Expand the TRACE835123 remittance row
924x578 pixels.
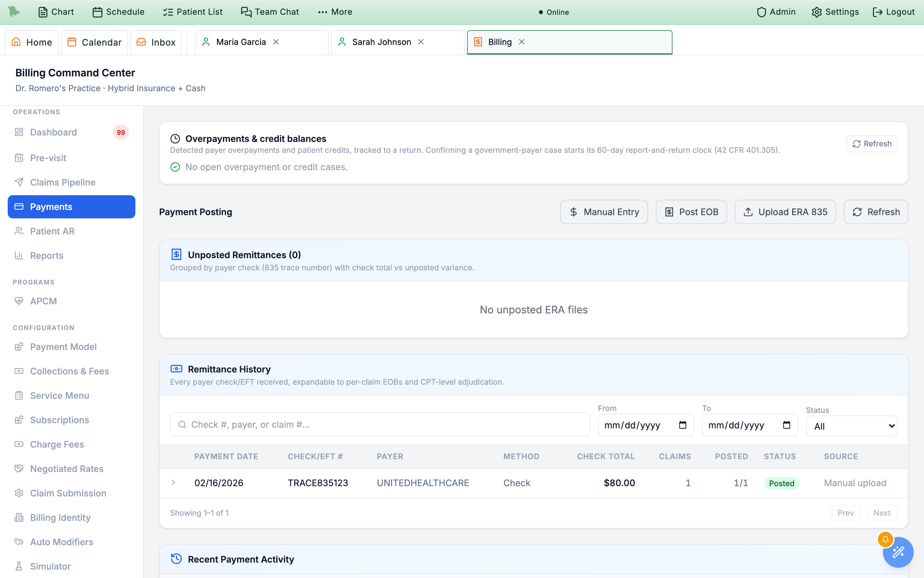click(x=173, y=483)
